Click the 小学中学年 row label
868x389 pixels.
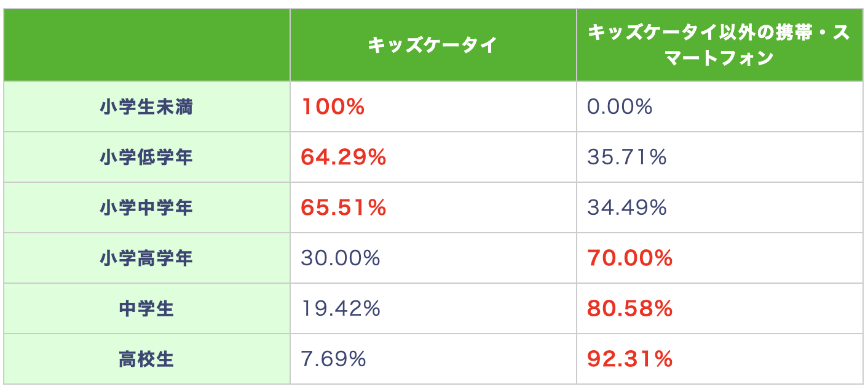(x=146, y=208)
